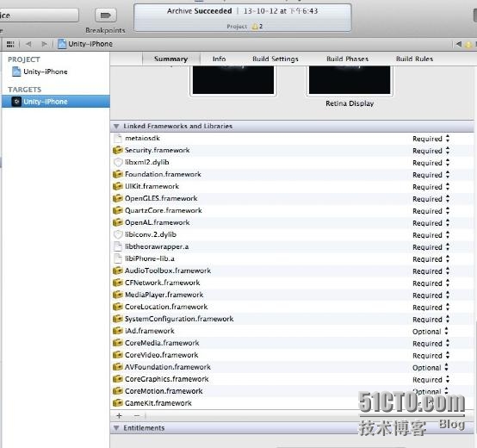This screenshot has height=448, width=477.
Task: Open Required dropdown for UIKit.framework
Action: pos(431,187)
